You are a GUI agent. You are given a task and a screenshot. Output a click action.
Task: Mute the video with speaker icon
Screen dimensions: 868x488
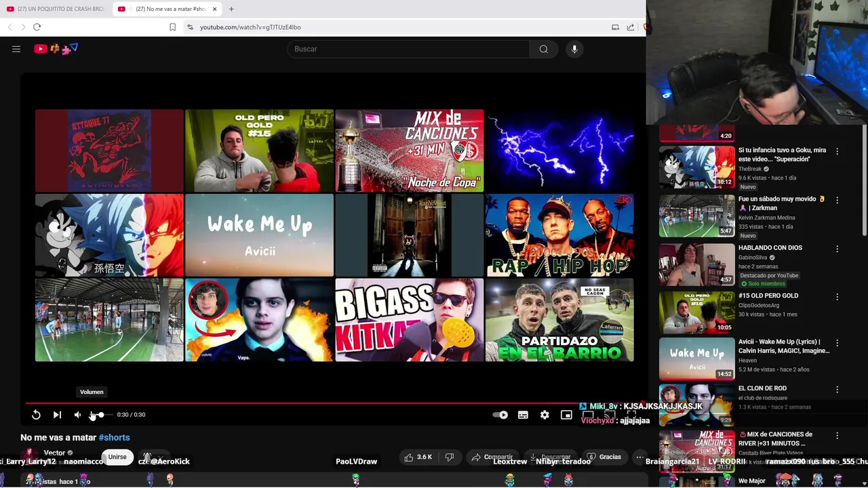(78, 415)
